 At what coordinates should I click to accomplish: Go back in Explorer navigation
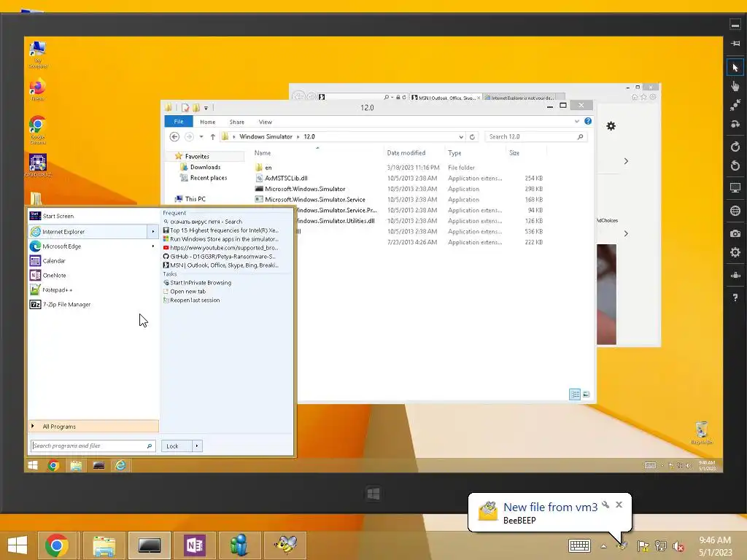[x=174, y=136]
